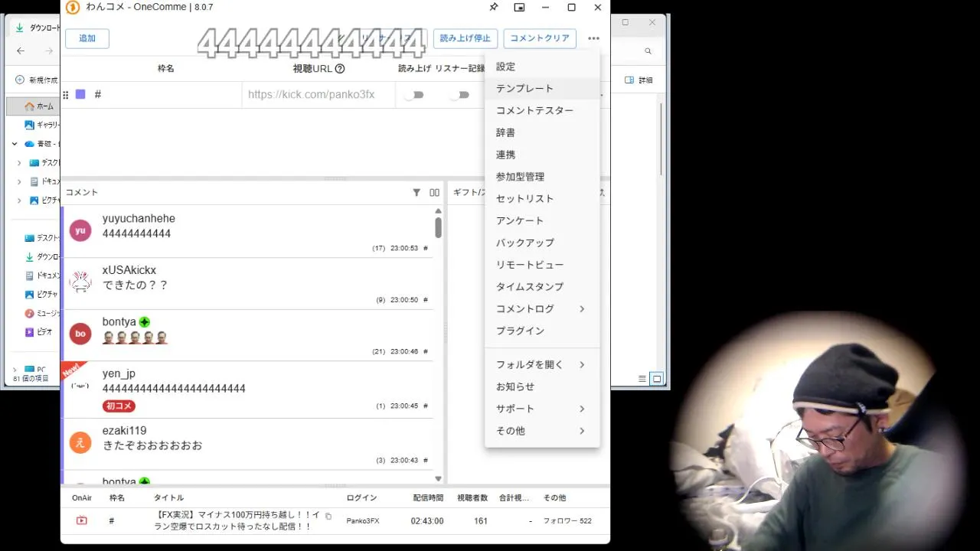The width and height of the screenshot is (980, 551).
Task: Click the OnAir live status icon
Action: pyautogui.click(x=81, y=520)
